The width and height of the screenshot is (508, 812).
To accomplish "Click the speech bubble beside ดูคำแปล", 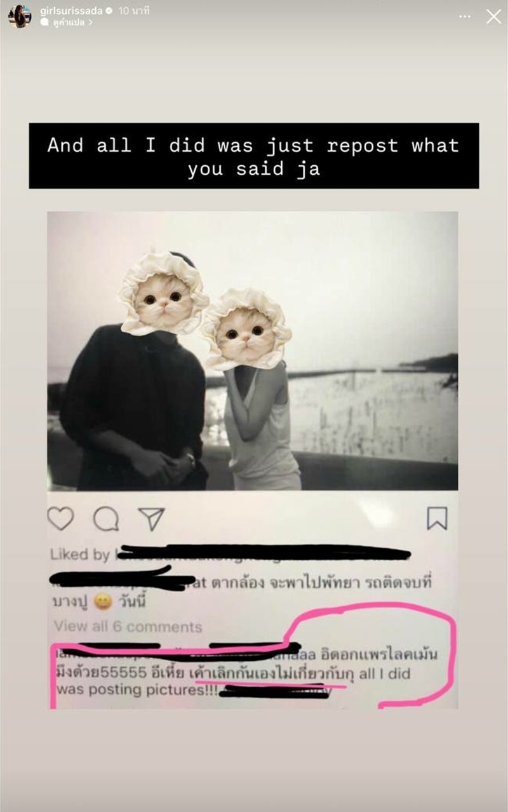I will click(44, 22).
